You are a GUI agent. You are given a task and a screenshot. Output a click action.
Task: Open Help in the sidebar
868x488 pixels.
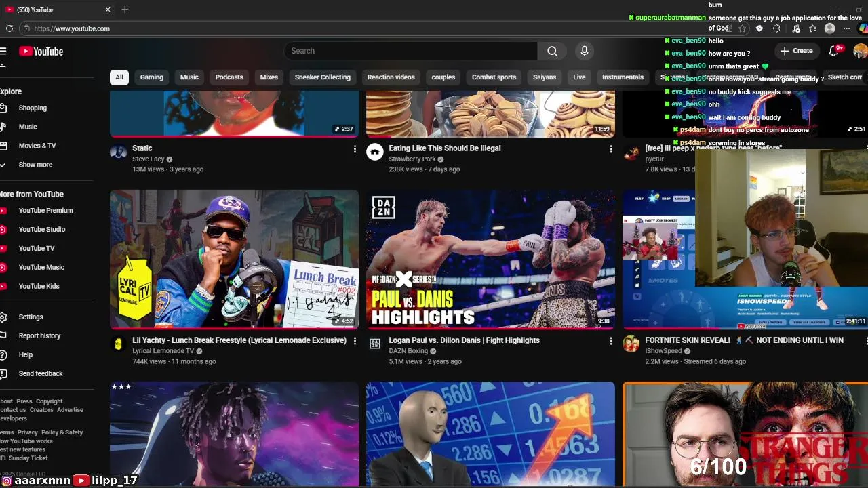pyautogui.click(x=25, y=355)
